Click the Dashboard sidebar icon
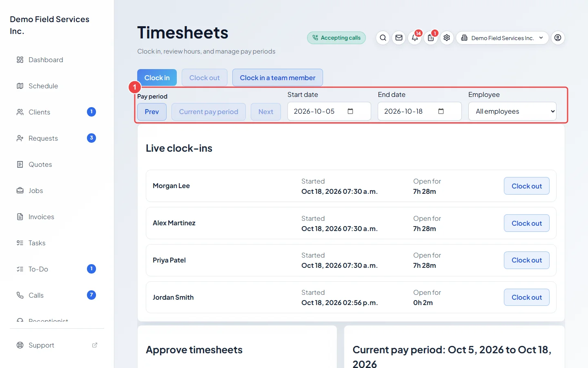588x368 pixels. (20, 60)
